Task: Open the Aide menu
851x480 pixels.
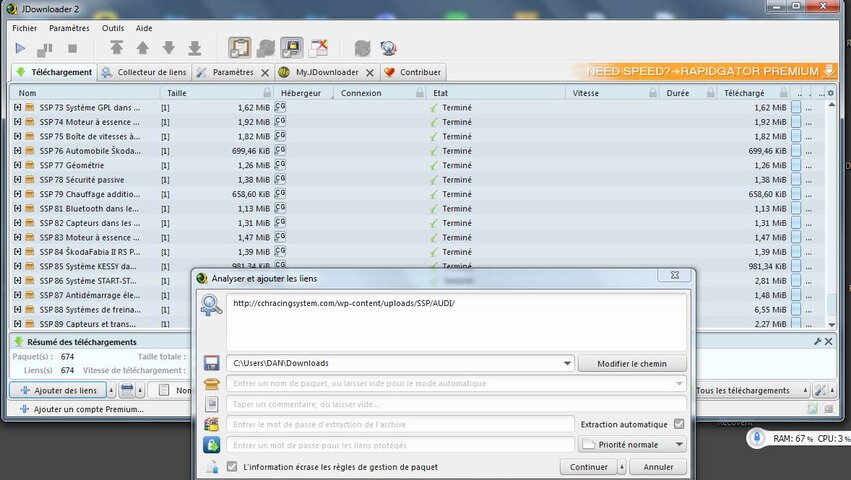Action: (144, 28)
